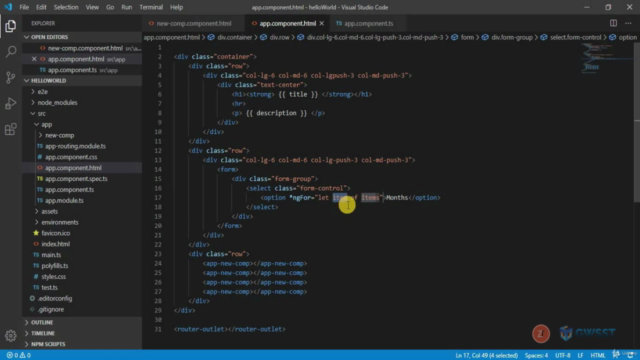
Task: Click div.form-group in the breadcrumb
Action: [512, 37]
